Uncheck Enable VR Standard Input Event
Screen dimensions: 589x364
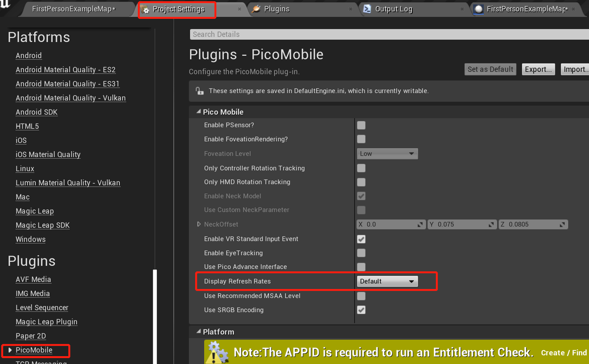click(x=361, y=239)
